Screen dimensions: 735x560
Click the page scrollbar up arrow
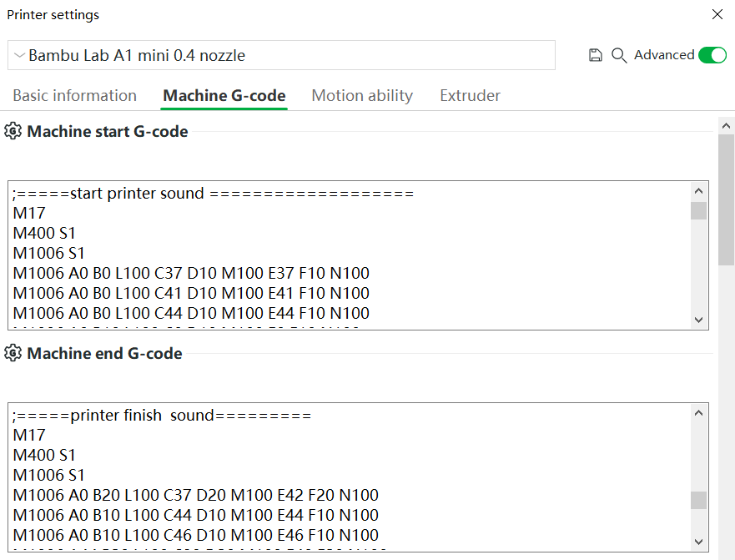(x=726, y=126)
